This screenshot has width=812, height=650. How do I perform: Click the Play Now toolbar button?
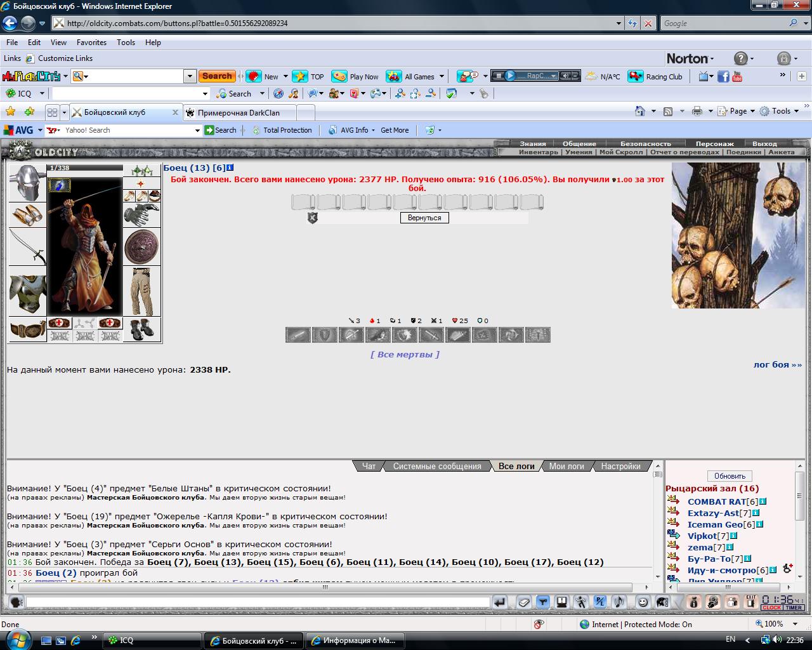point(355,76)
